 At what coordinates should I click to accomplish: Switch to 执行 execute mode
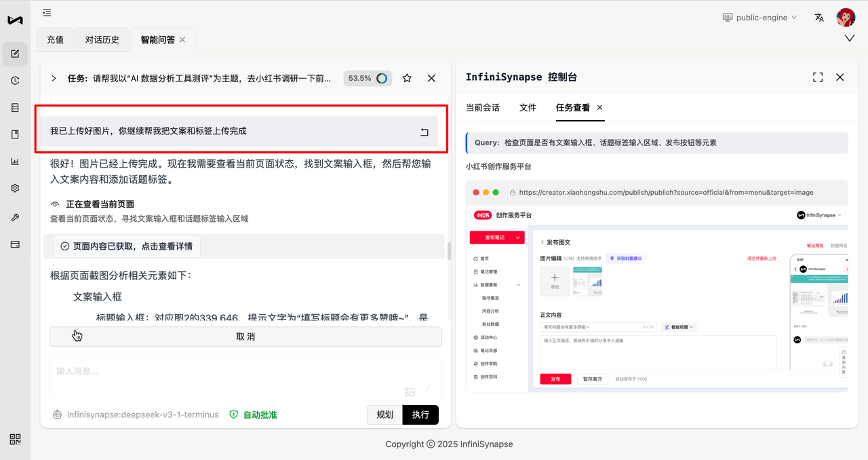420,415
